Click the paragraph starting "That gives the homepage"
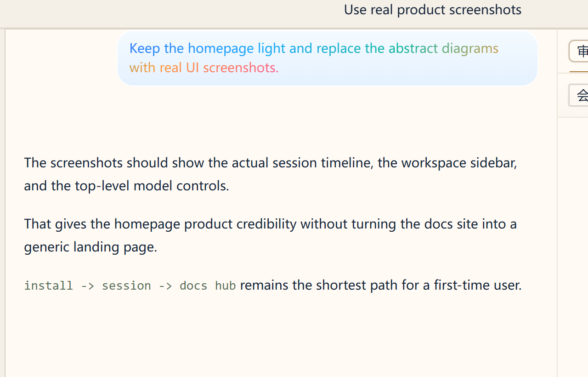Screen dimensions: 588x377 (x=270, y=235)
